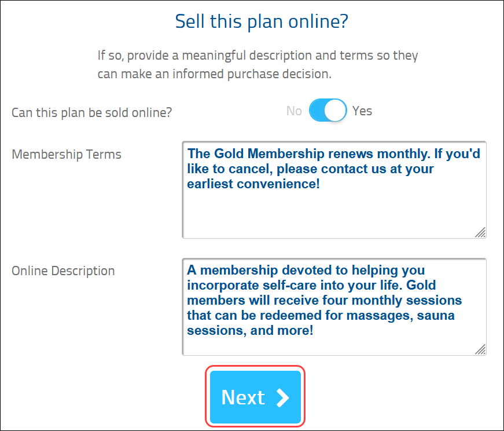Enable online selling with the Yes toggle
The height and width of the screenshot is (431, 504).
point(336,110)
